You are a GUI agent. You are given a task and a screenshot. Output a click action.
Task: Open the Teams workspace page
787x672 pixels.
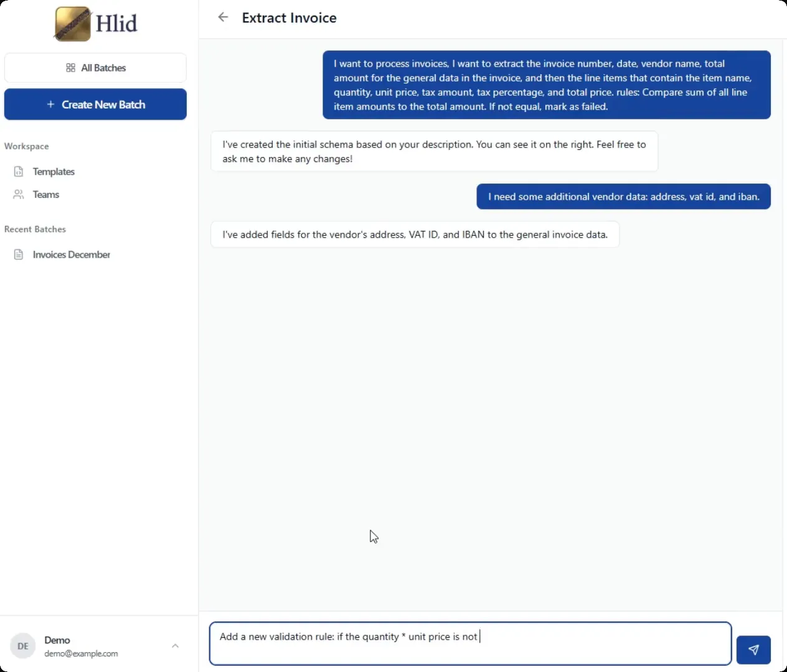tap(46, 195)
